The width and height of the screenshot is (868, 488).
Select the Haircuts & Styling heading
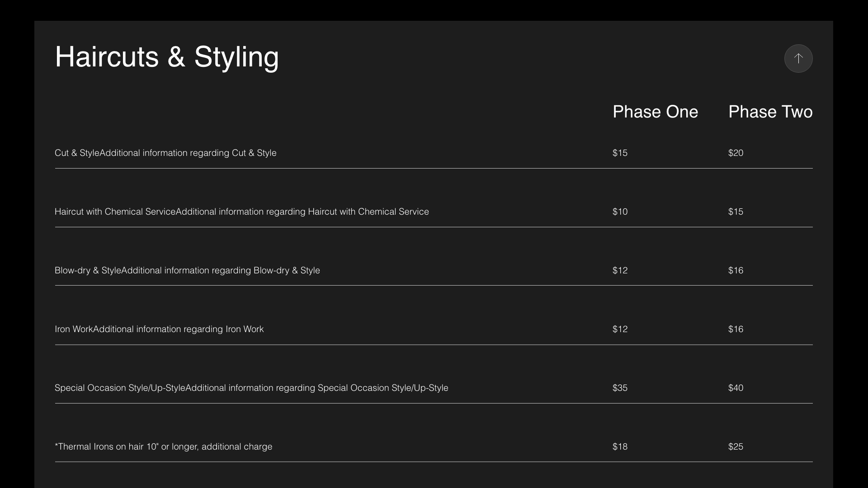[x=167, y=57]
